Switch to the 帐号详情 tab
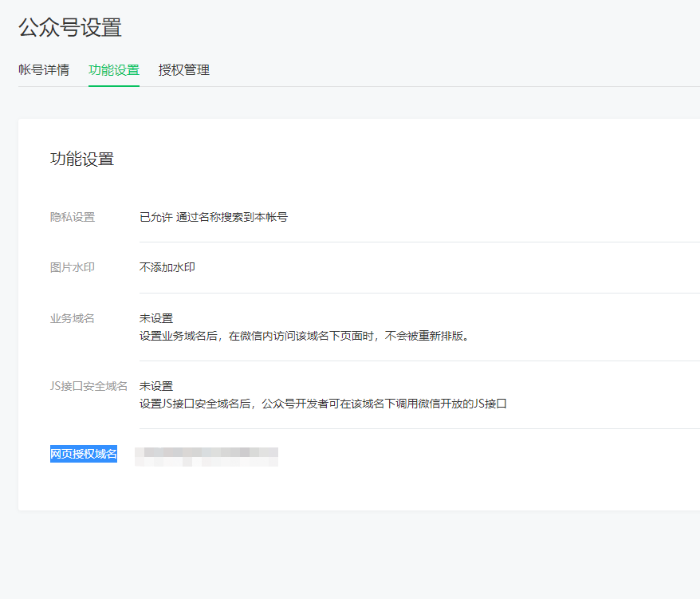 [x=44, y=70]
